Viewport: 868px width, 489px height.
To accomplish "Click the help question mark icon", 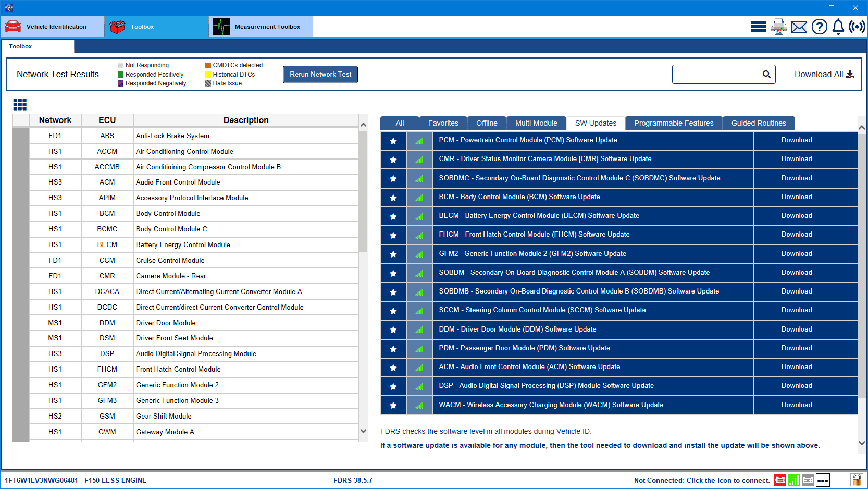I will pos(819,27).
